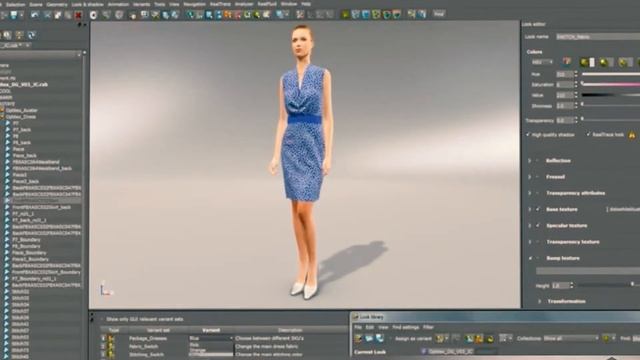Click the axis gizmo in the viewport corner

105,288
